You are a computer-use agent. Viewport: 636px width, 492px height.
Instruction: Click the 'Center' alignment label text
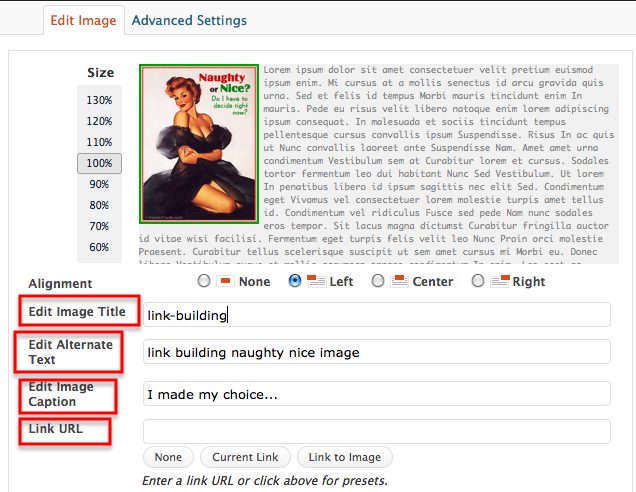click(x=433, y=281)
